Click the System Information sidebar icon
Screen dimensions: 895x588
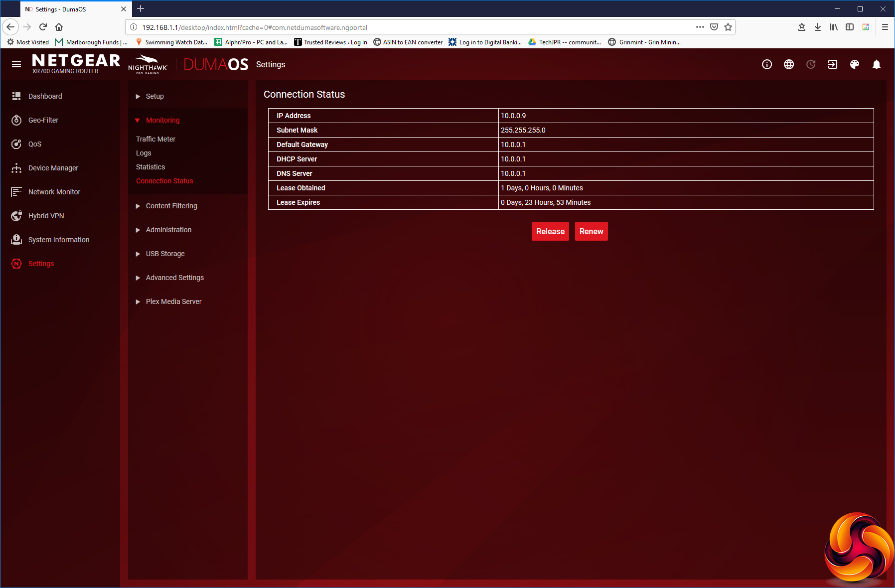(x=16, y=240)
